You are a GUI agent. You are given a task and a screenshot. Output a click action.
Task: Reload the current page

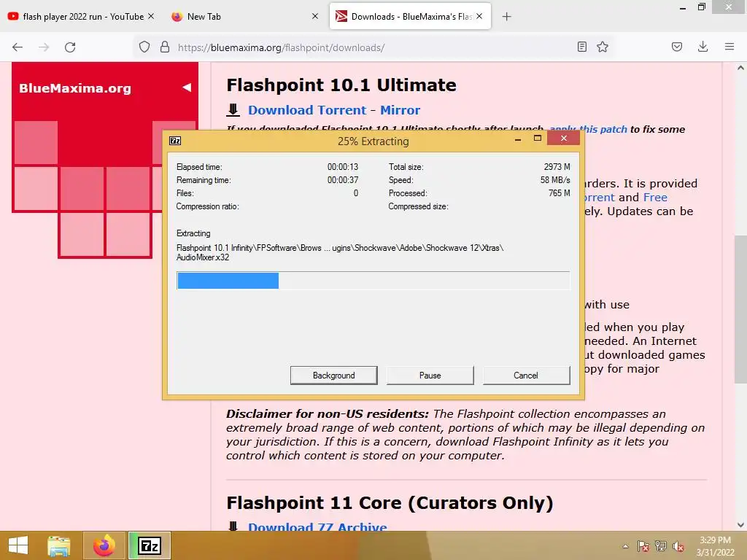70,47
